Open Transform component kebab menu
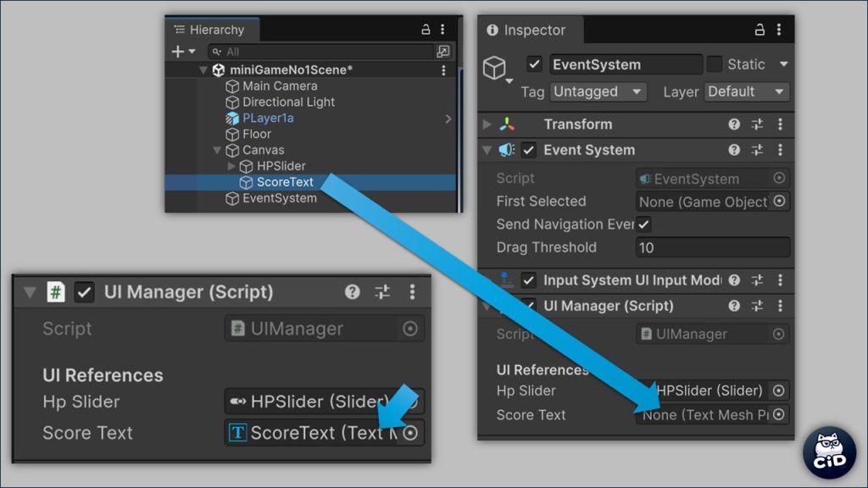Viewport: 868px width, 488px height. [x=780, y=125]
